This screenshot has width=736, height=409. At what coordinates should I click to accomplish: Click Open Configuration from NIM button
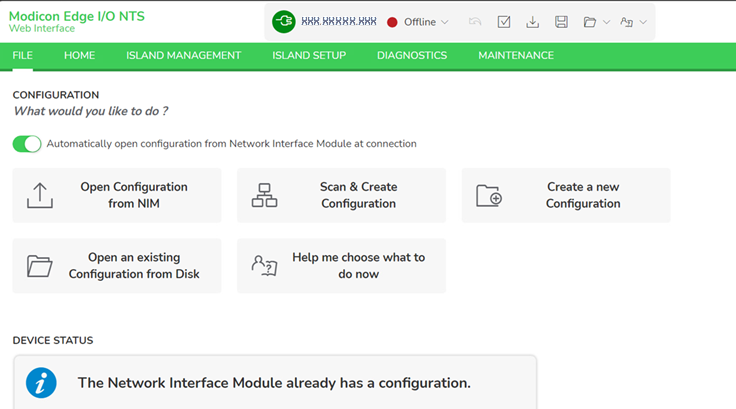pos(117,195)
